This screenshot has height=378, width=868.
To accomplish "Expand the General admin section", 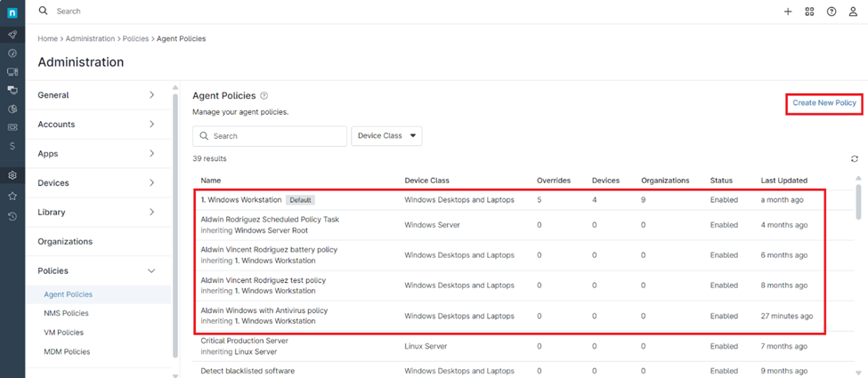I will coord(97,95).
